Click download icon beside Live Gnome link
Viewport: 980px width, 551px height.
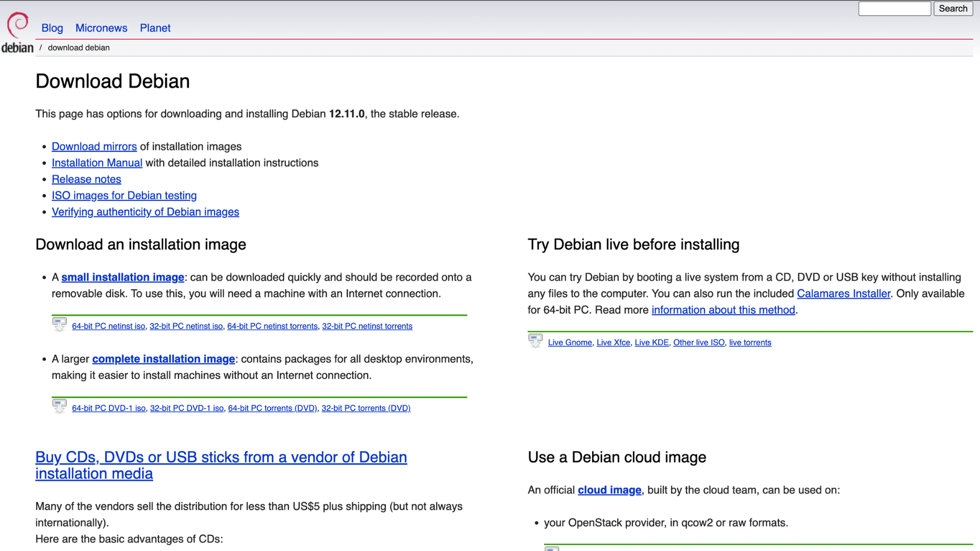click(x=535, y=340)
